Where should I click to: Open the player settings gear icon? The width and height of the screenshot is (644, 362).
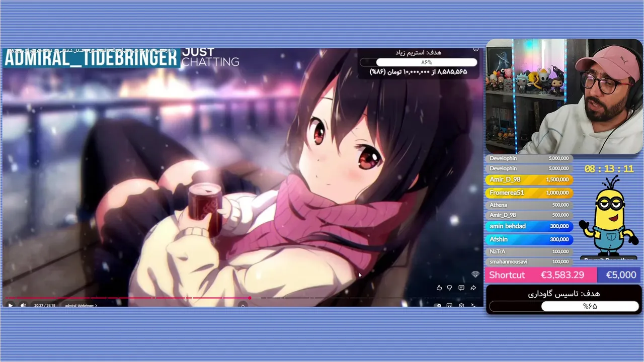(461, 305)
